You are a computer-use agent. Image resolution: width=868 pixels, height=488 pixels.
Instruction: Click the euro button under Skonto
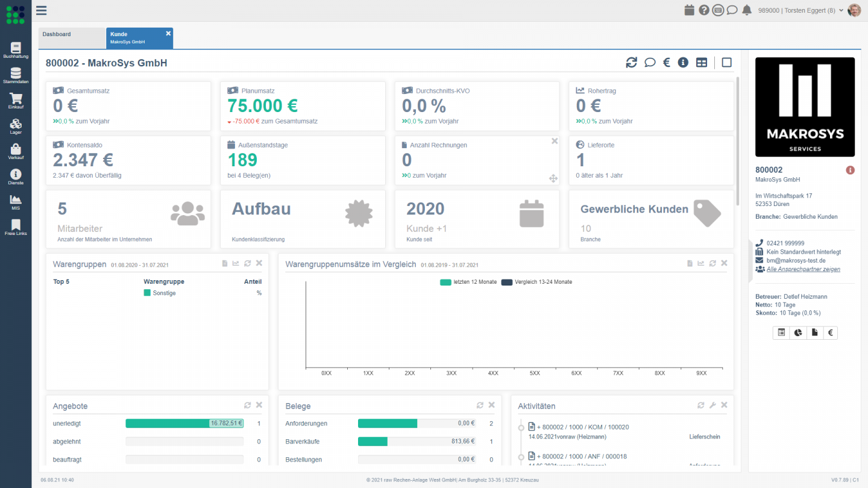(830, 333)
